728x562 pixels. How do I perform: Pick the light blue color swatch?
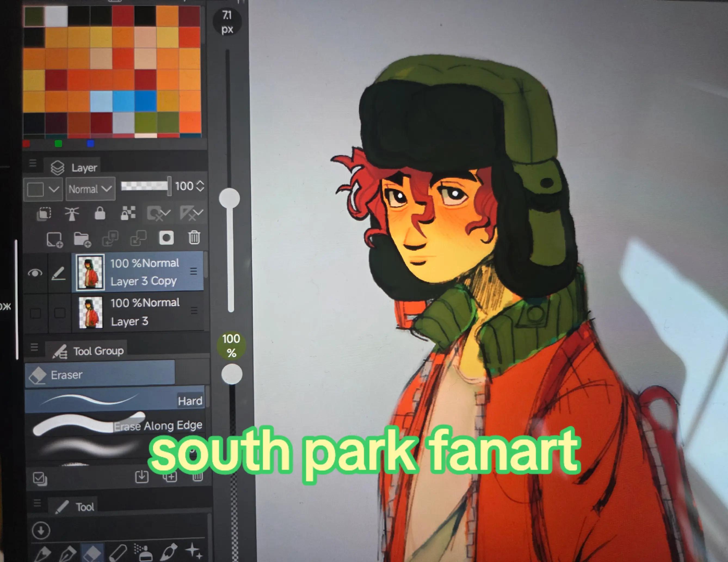pyautogui.click(x=101, y=101)
